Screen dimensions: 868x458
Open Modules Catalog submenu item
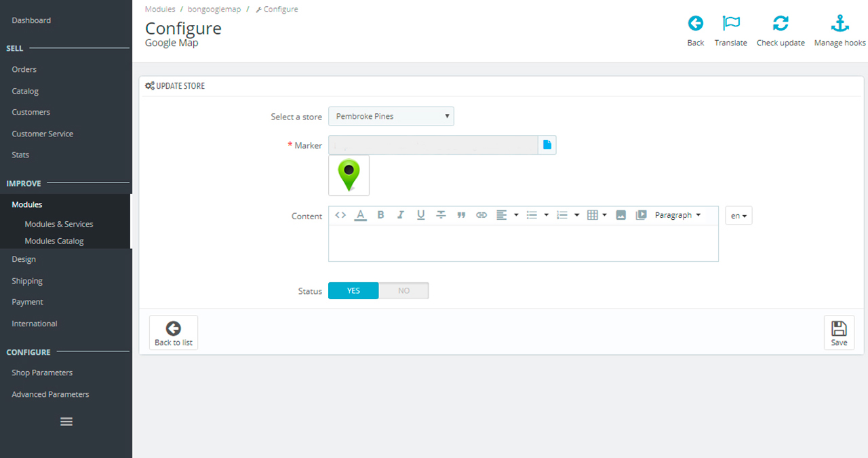[54, 241]
